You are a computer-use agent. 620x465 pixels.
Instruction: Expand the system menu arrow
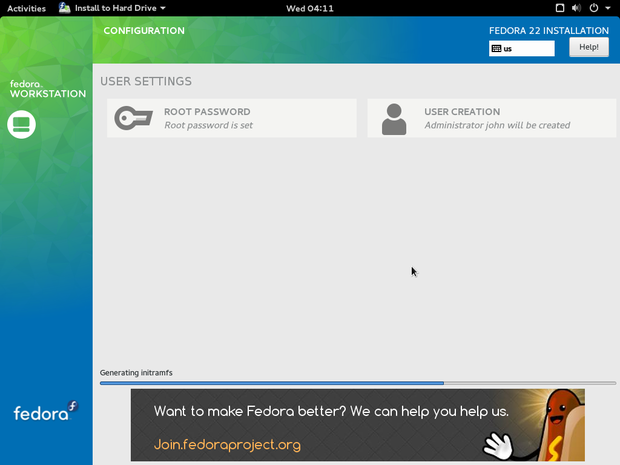(x=608, y=8)
